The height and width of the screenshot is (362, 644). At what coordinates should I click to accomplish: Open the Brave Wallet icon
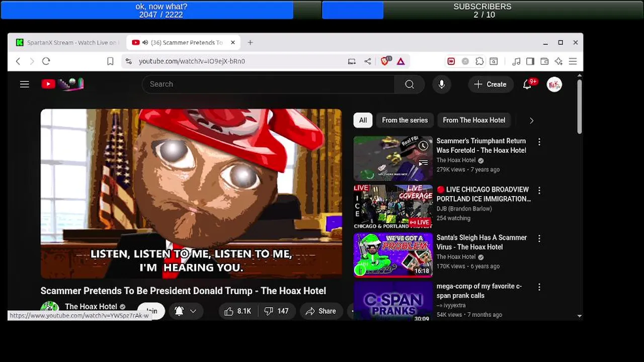tap(544, 61)
